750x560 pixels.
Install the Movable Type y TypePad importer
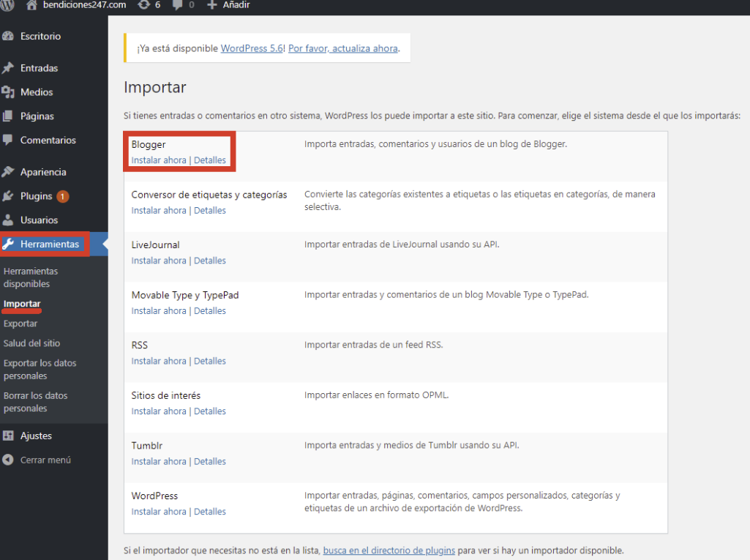(159, 311)
